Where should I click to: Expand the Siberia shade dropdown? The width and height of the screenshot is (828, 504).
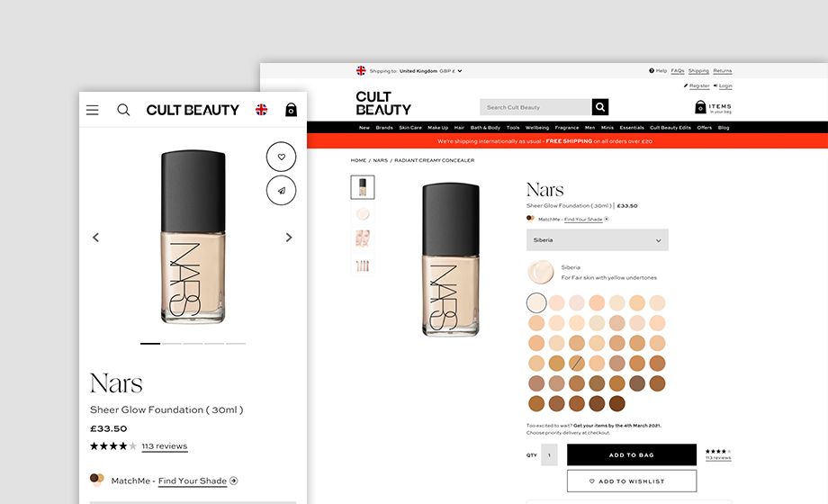pos(598,239)
